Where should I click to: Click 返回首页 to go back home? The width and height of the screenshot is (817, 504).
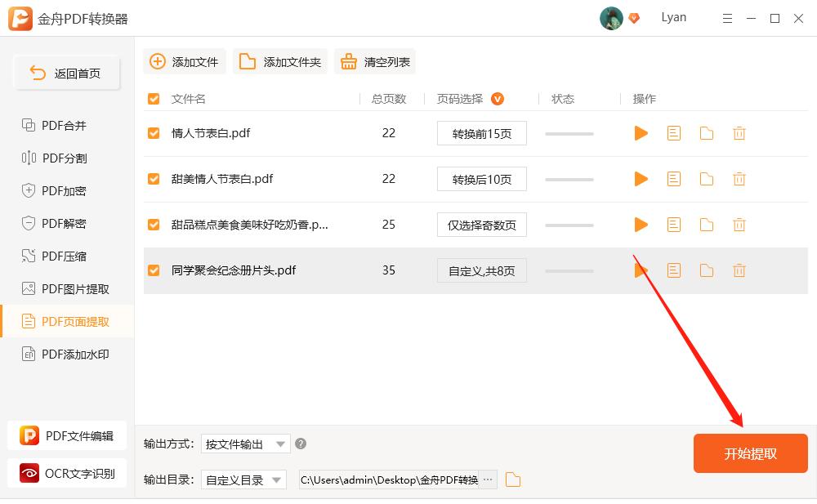click(x=66, y=72)
